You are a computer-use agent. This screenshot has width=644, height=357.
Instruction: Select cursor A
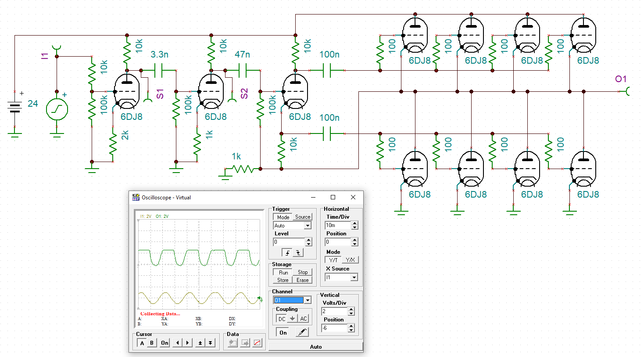click(x=142, y=343)
